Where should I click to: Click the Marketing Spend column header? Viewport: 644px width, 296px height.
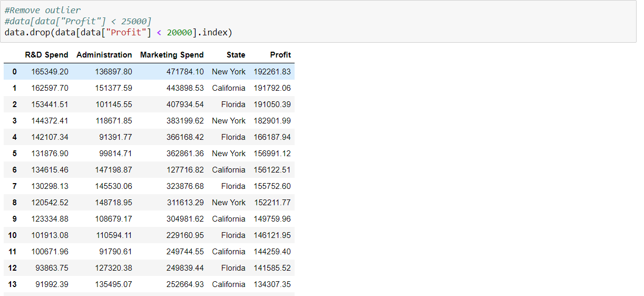172,55
